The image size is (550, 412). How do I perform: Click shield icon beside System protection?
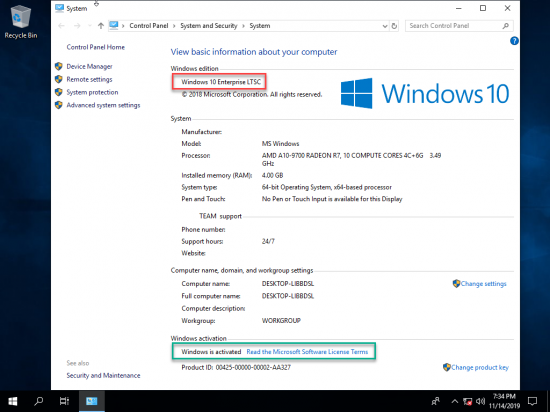click(x=59, y=92)
